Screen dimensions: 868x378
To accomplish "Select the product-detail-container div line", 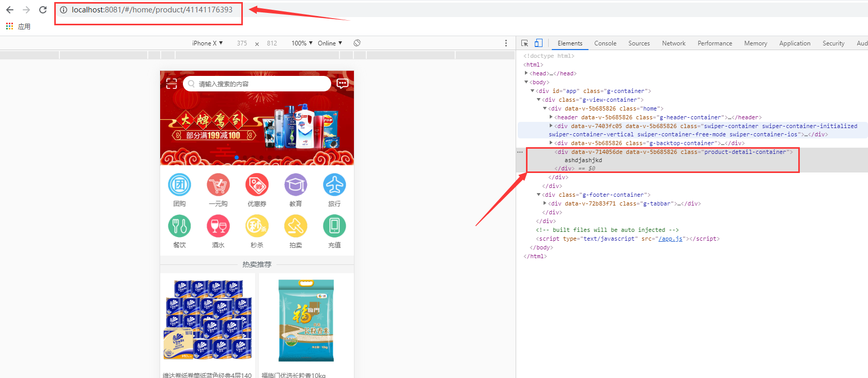I will (673, 152).
